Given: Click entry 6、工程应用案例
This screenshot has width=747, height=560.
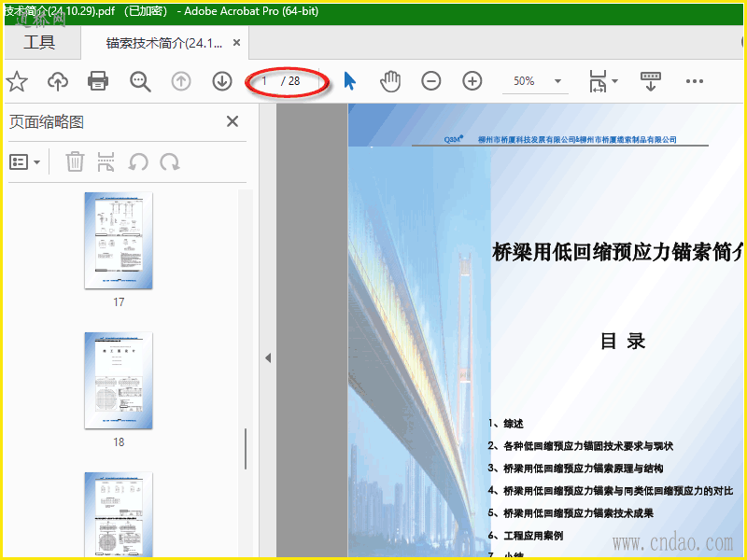Looking at the screenshot, I should click(x=526, y=535).
